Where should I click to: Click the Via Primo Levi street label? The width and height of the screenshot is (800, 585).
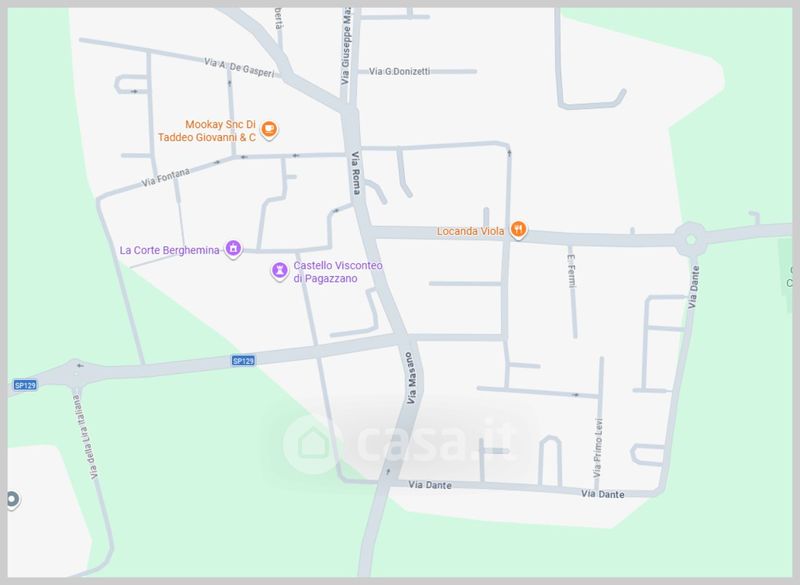coord(598,448)
